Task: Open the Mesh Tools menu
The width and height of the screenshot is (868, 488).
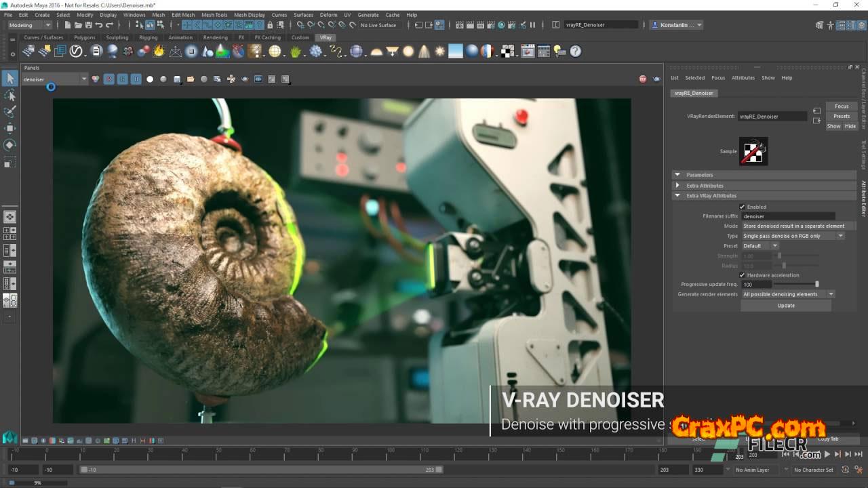Action: (214, 15)
